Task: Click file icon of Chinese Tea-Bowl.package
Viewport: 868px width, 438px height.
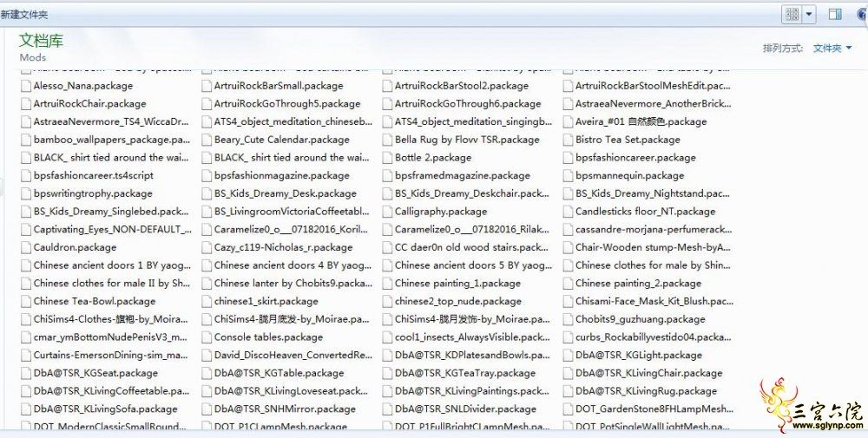Action: (x=25, y=302)
